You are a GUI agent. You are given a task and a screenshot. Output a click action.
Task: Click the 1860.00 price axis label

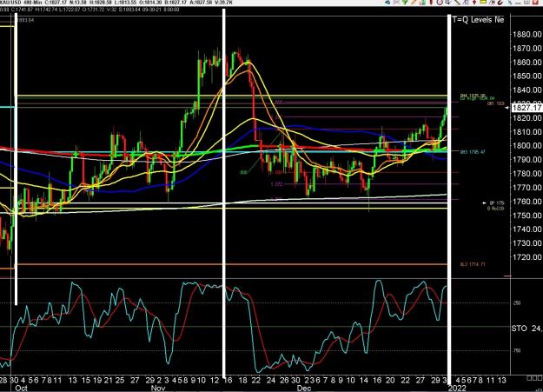(527, 62)
